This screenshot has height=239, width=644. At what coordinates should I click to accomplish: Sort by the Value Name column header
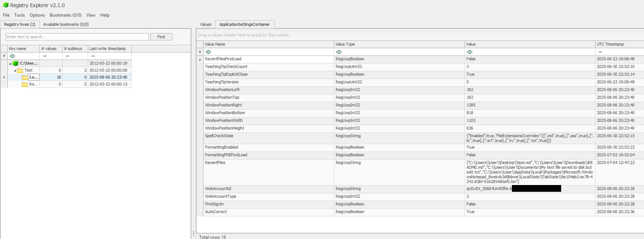269,44
